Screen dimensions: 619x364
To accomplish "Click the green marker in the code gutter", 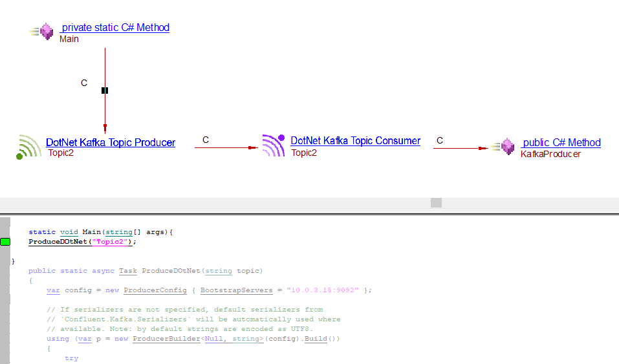I will coord(6,242).
